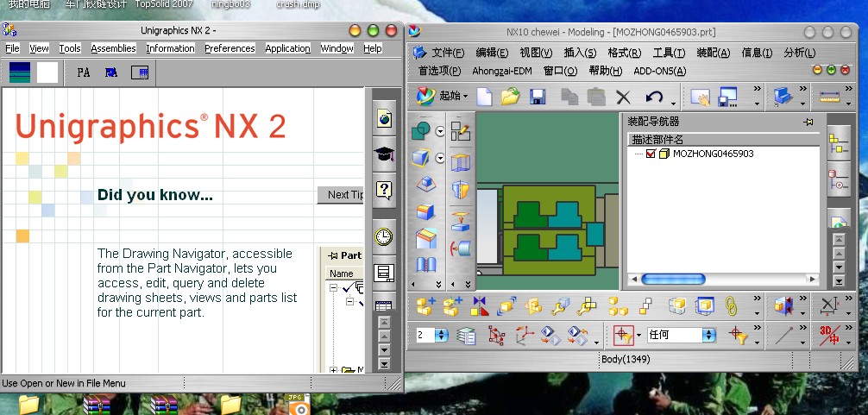Click the Undo arrow icon in NX10
868x415 pixels.
point(654,97)
